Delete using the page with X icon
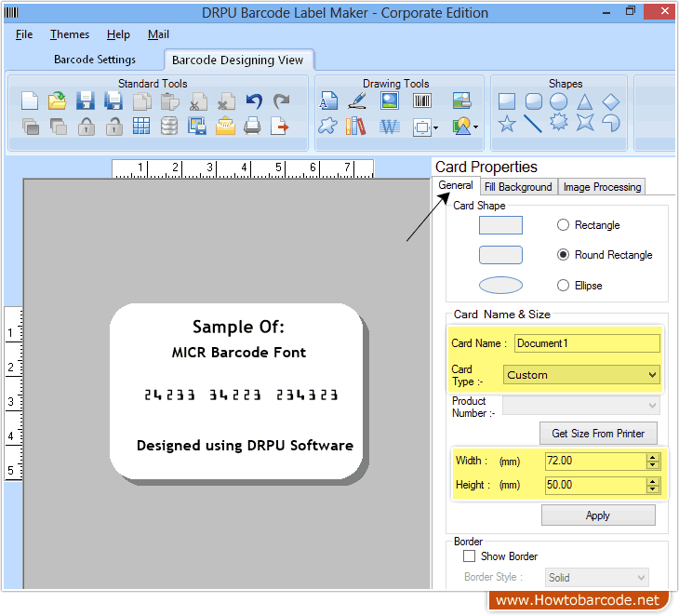The width and height of the screenshot is (679, 616). (226, 101)
